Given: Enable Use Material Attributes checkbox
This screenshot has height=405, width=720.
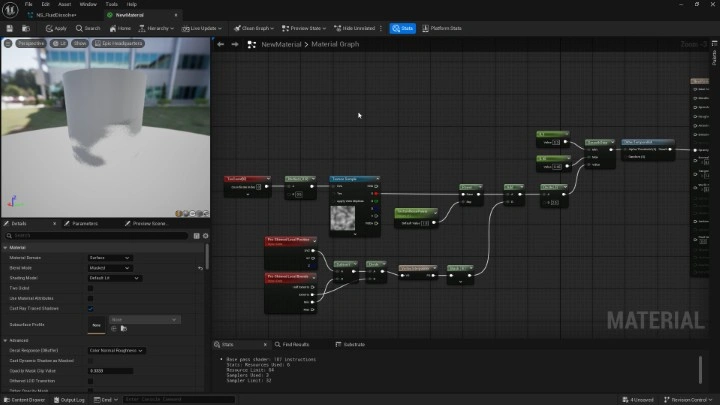Looking at the screenshot, I should 91,298.
